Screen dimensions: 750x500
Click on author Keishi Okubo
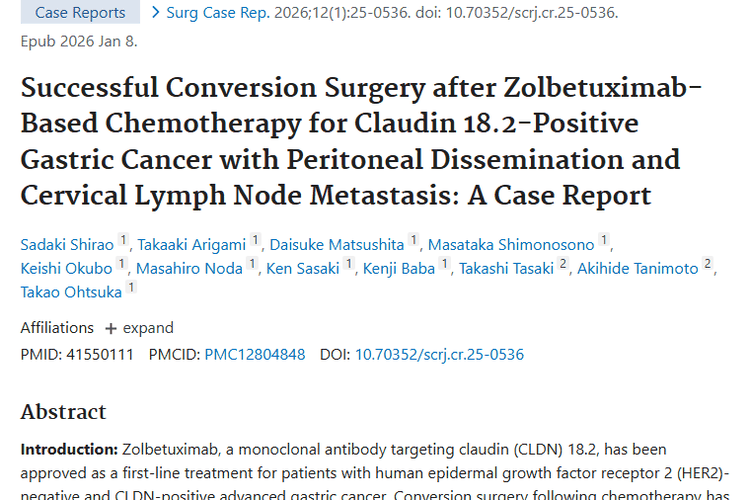coord(66,268)
